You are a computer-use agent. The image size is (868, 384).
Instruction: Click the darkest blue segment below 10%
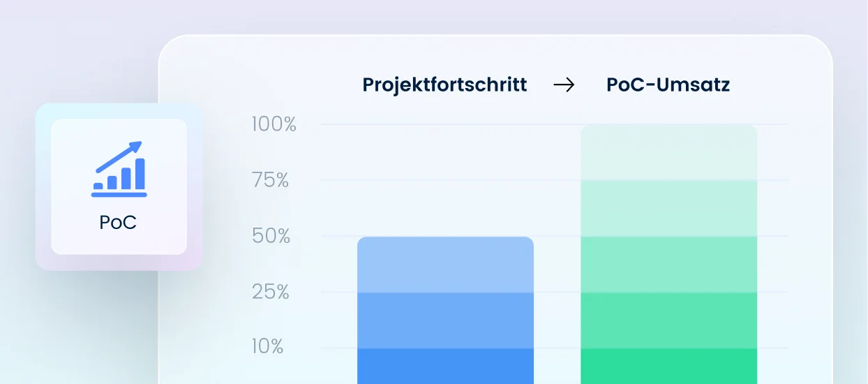coord(445,366)
